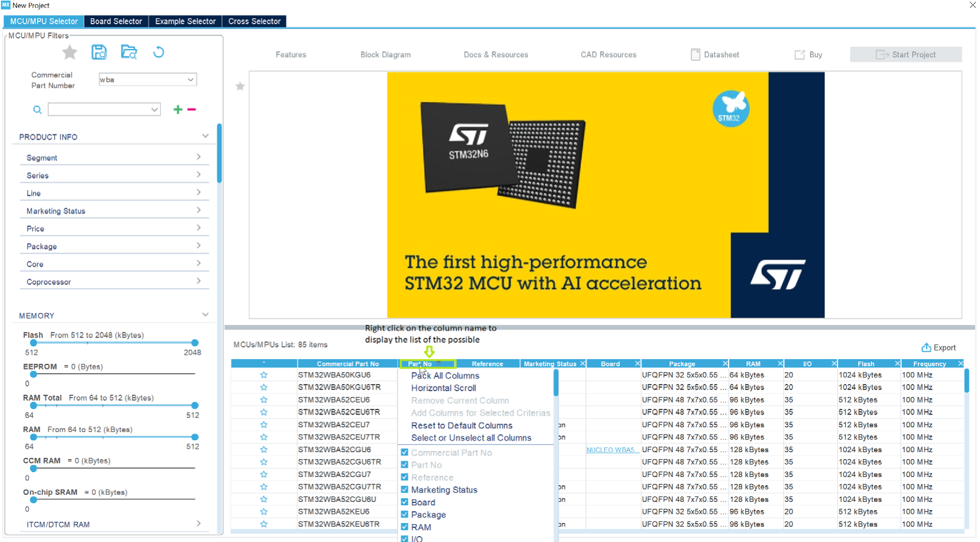
Task: Toggle the Reference column checkbox
Action: click(x=405, y=477)
